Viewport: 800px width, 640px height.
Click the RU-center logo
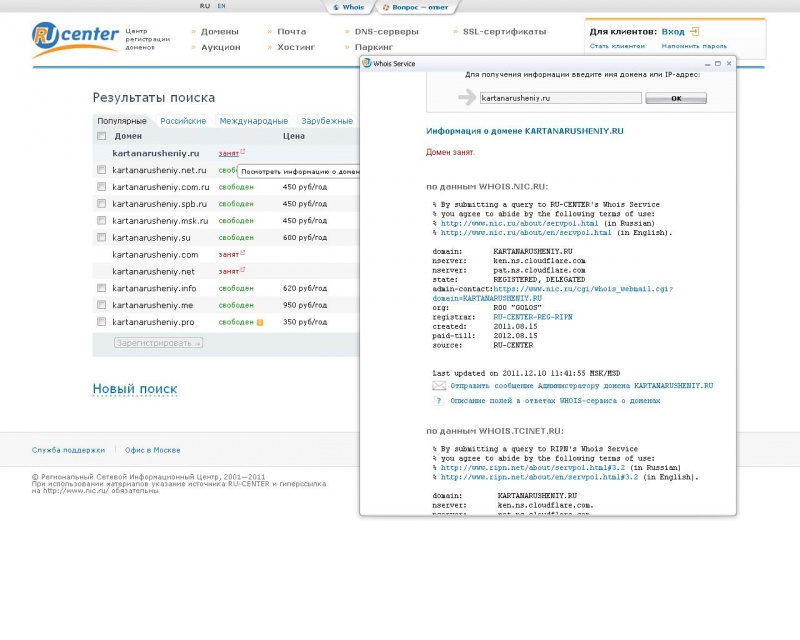(76, 39)
